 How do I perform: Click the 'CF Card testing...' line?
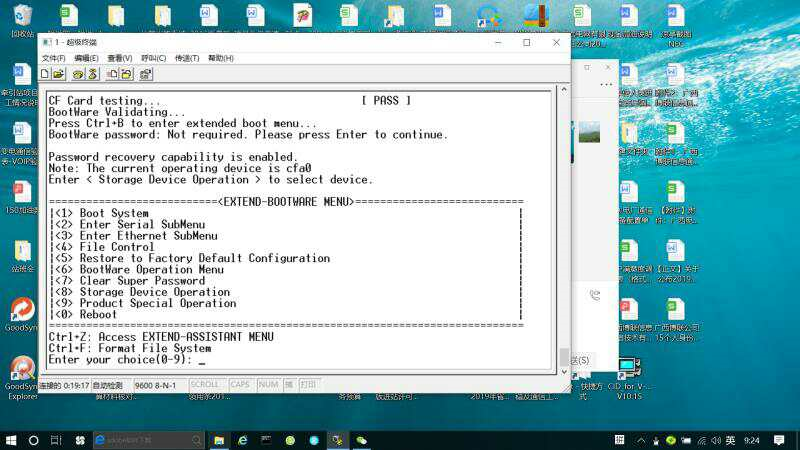coord(105,101)
